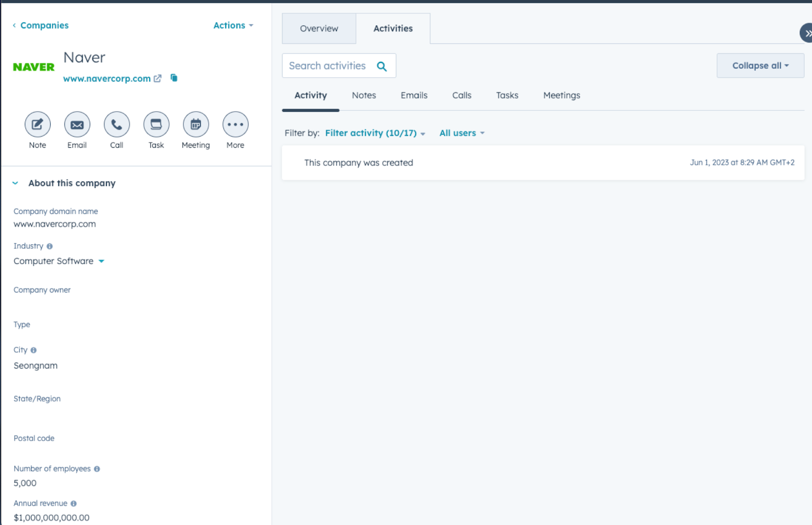Click the Search activities field
The width and height of the screenshot is (812, 525).
click(330, 65)
